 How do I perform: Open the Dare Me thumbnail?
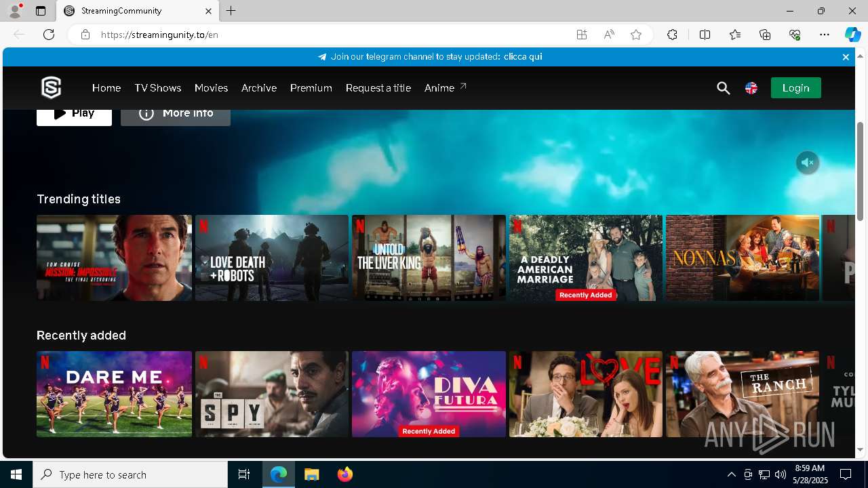[114, 394]
